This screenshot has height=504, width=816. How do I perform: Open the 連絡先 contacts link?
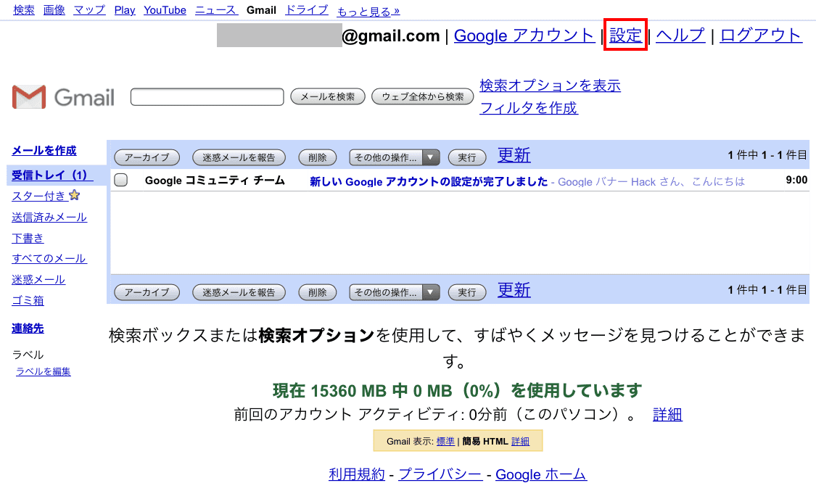[x=28, y=329]
